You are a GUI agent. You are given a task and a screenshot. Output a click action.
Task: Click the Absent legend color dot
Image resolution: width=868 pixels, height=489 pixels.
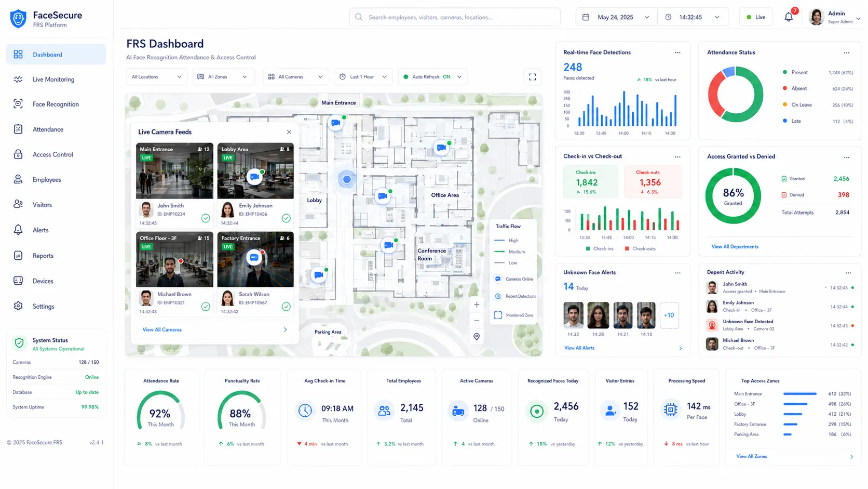click(x=785, y=88)
